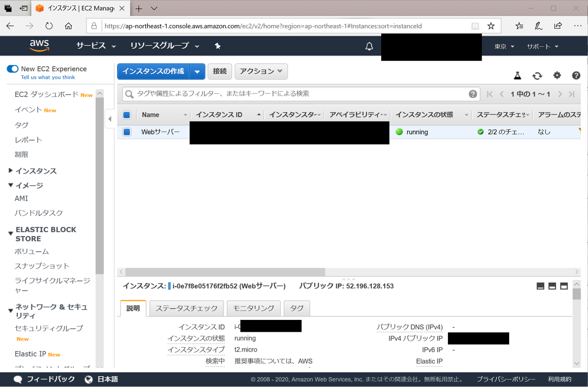
Task: Switch to the 説明 tab
Action: [133, 308]
